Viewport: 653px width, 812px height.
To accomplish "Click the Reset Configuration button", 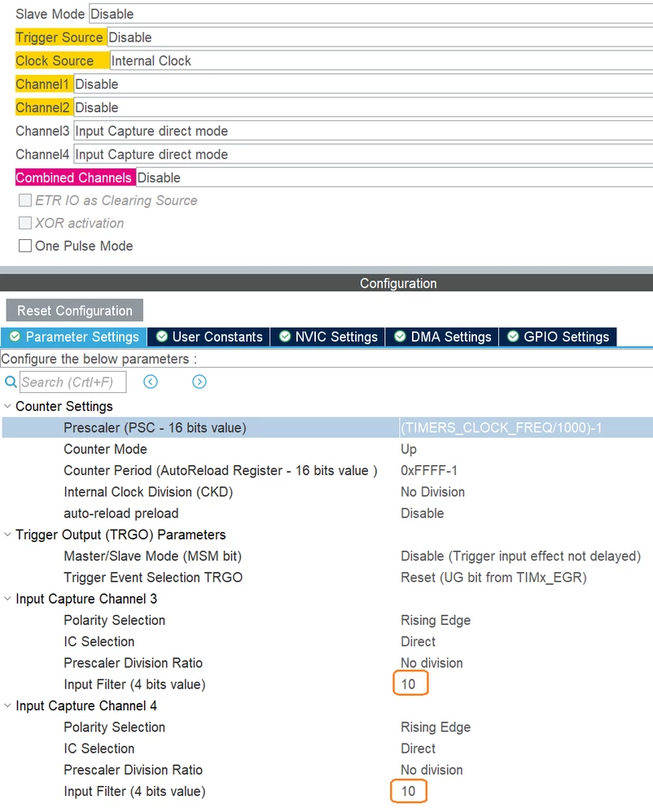I will click(x=75, y=310).
